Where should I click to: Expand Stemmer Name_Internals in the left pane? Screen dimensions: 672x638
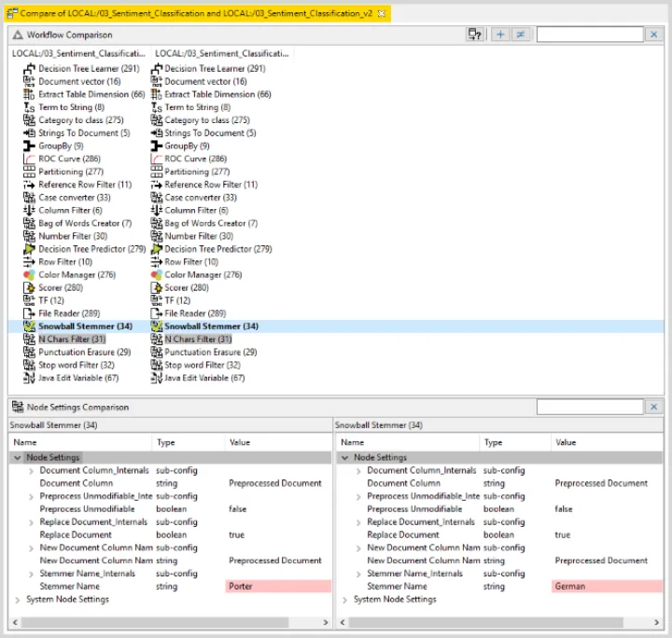[32, 574]
